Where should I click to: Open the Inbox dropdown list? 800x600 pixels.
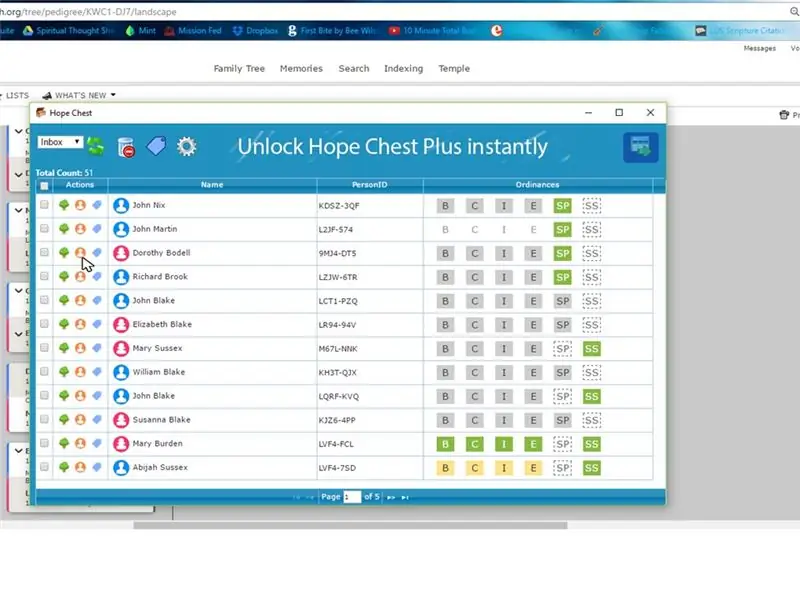(60, 142)
